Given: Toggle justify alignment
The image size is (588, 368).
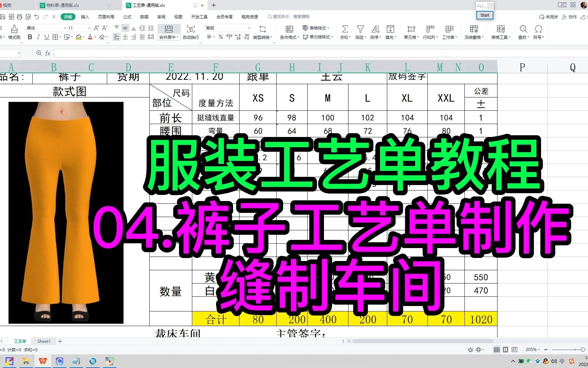Looking at the screenshot, I should tap(142, 37).
